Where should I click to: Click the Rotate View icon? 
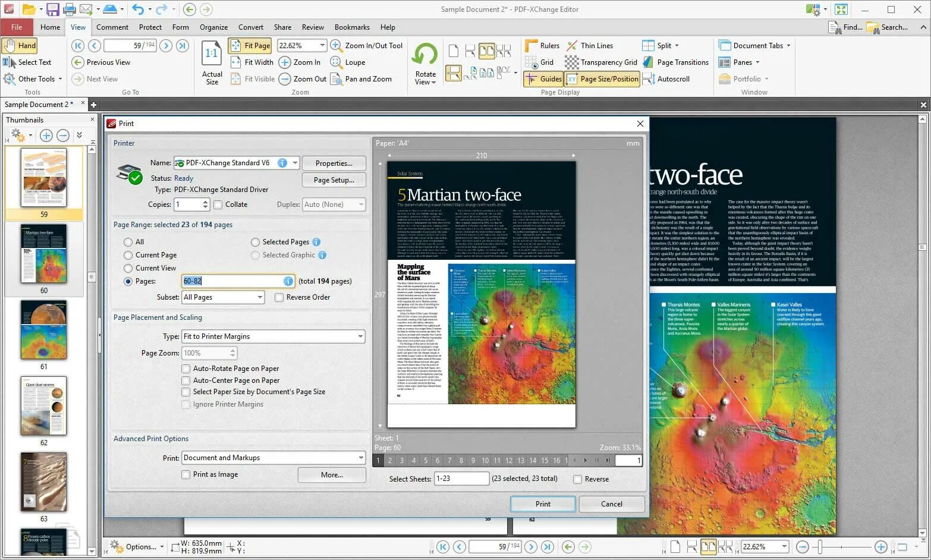(x=425, y=64)
